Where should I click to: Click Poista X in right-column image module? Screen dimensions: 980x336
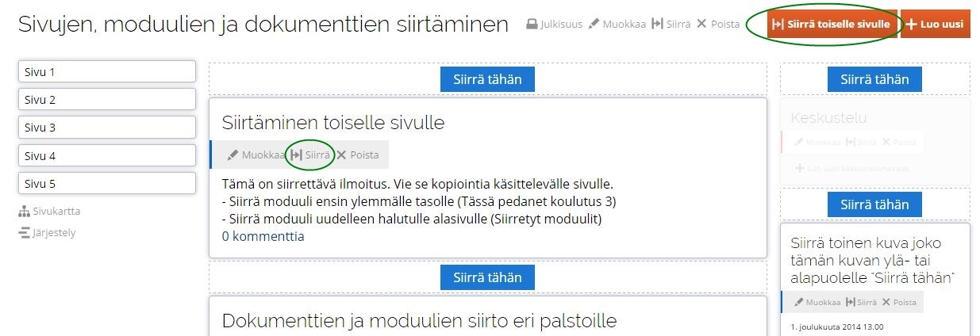point(887,302)
